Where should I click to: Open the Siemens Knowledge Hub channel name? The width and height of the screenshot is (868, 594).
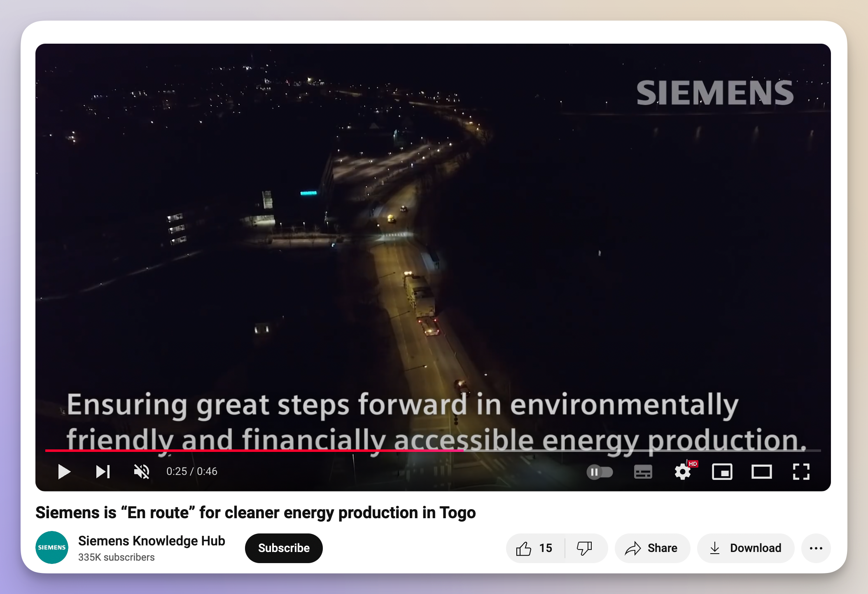(152, 540)
